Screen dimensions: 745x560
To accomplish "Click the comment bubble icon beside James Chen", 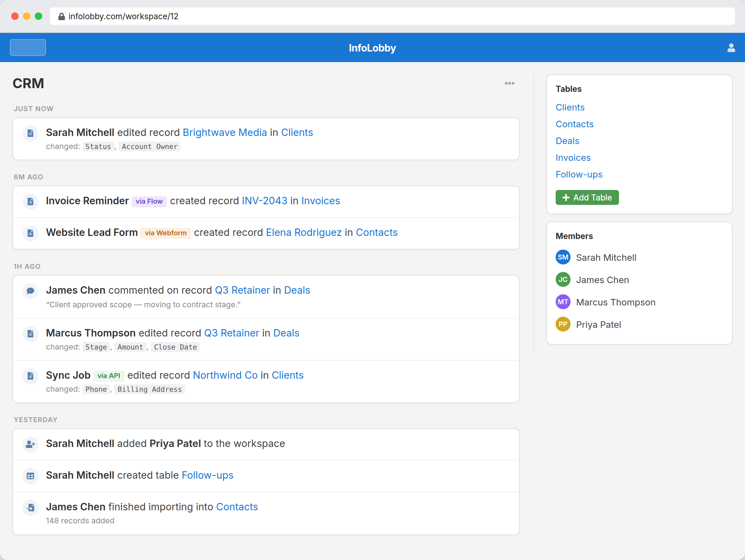I will pos(30,291).
